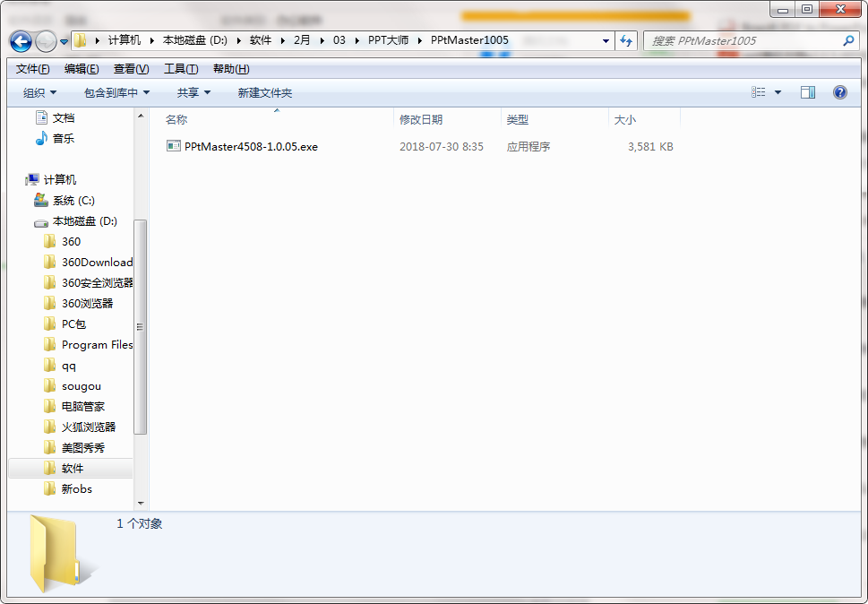Viewport: 868px width, 604px height.
Task: Select 系统 (C:) drive
Action: pyautogui.click(x=73, y=201)
